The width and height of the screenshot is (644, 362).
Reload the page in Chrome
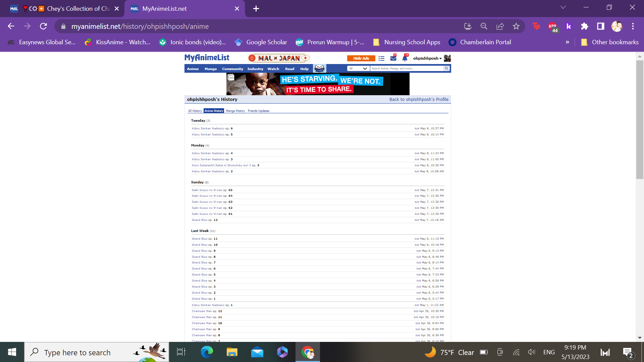[x=43, y=26]
